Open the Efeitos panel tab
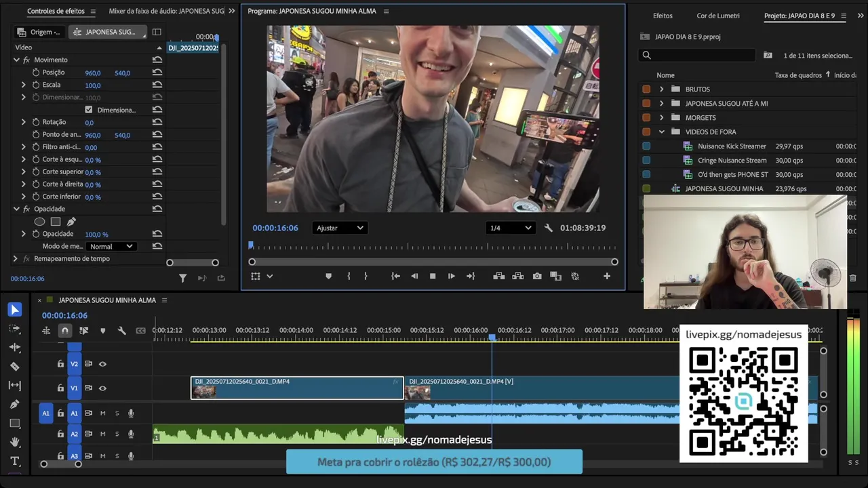This screenshot has height=488, width=868. coord(663,16)
